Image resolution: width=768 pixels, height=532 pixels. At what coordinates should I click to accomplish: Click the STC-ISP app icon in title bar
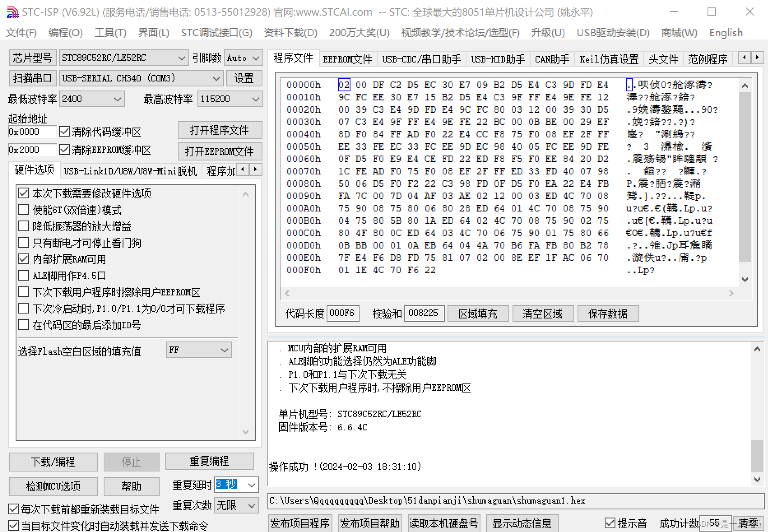[13, 12]
